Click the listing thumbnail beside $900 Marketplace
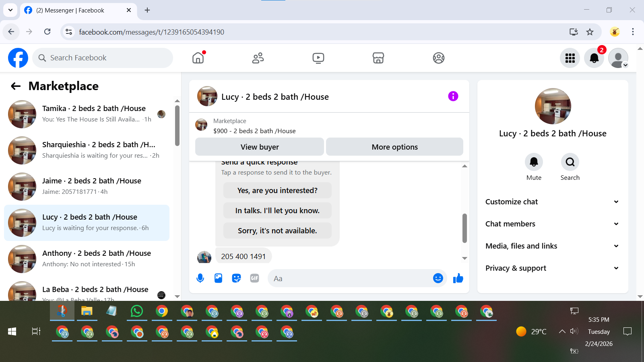 (x=201, y=125)
